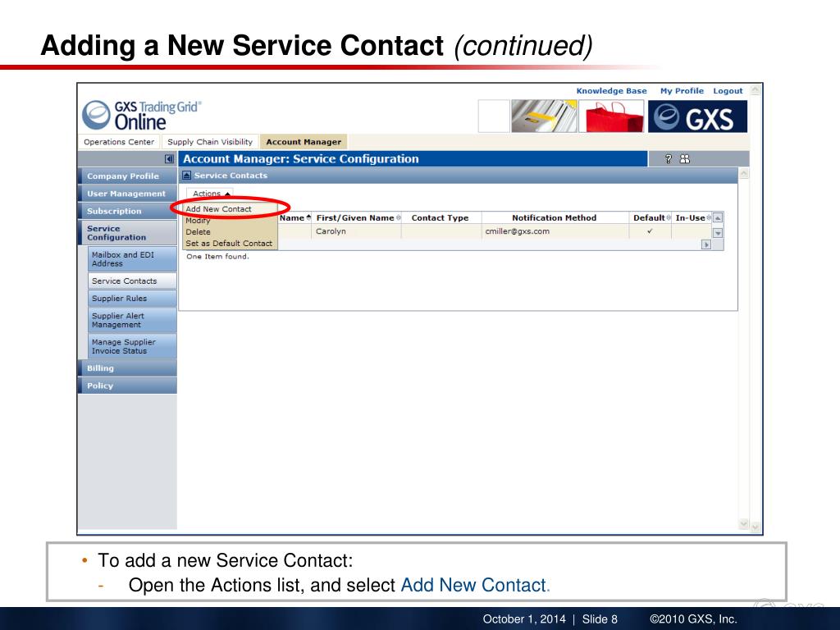
Task: Expand Subscription section
Action: pos(127,211)
